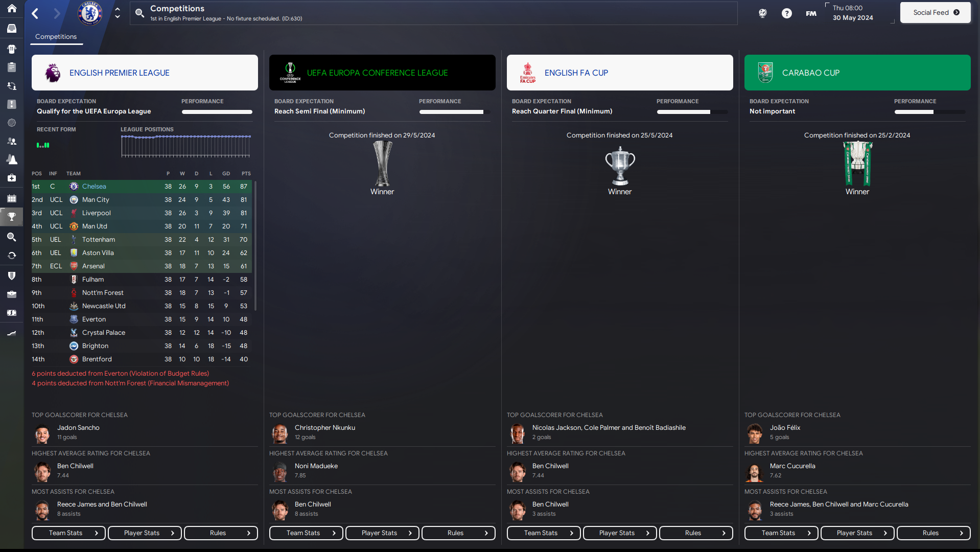Open the Finances money icon
Image resolution: width=980 pixels, height=552 pixels.
pos(12,312)
